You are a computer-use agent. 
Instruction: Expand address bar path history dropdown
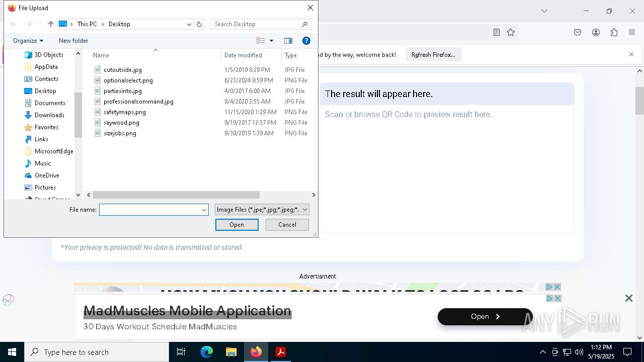tap(189, 24)
